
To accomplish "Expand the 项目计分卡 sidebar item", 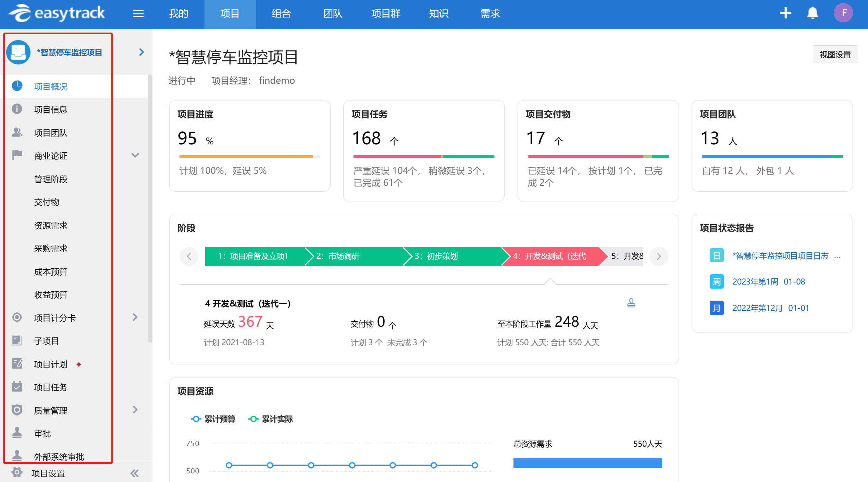I will [x=135, y=317].
